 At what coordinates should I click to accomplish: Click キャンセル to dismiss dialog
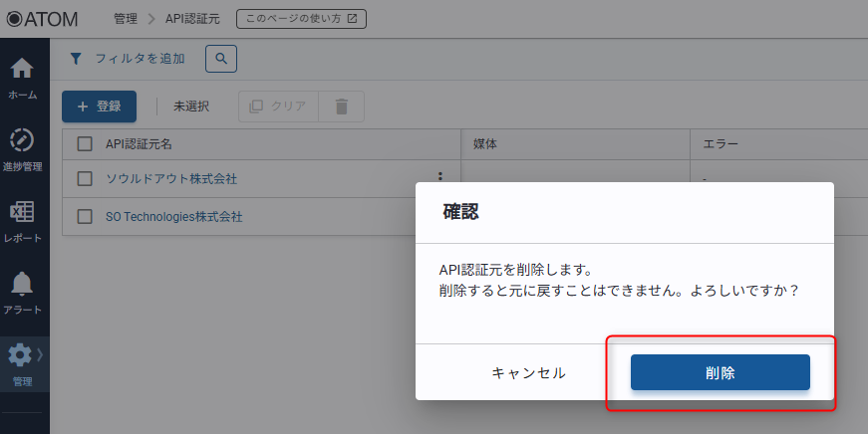528,372
